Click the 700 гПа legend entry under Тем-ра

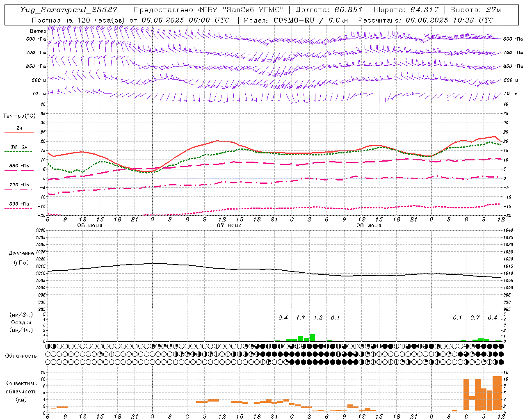[19, 185]
